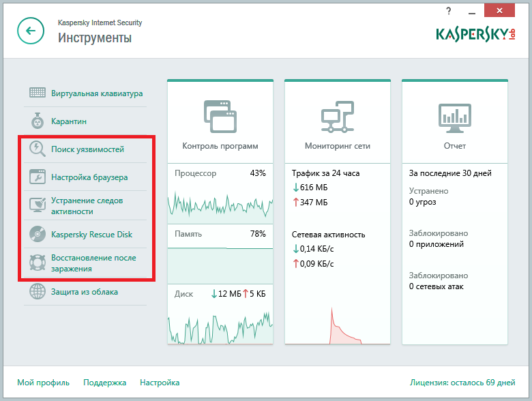
Task: Click За последние 30 дней text
Action: pos(450,173)
